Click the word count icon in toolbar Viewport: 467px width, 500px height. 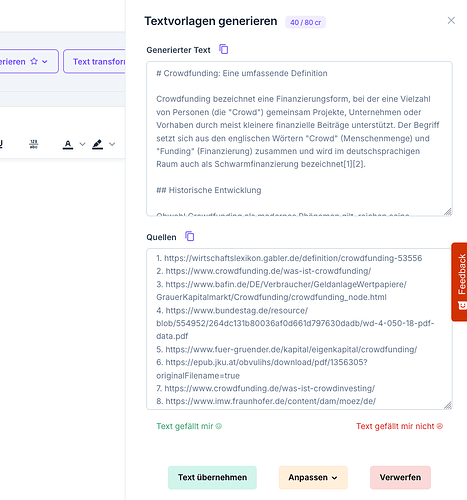tap(34, 144)
